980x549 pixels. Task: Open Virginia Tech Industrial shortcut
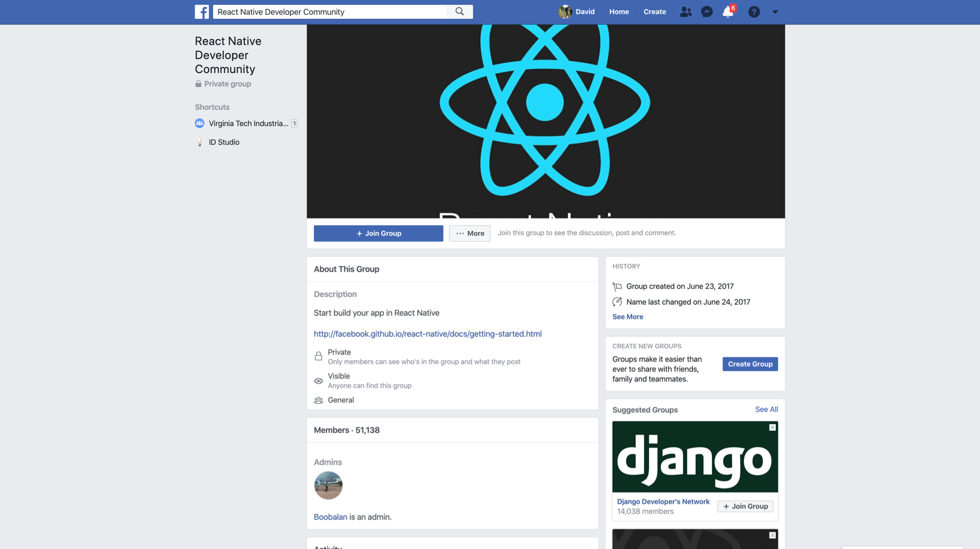coord(248,124)
